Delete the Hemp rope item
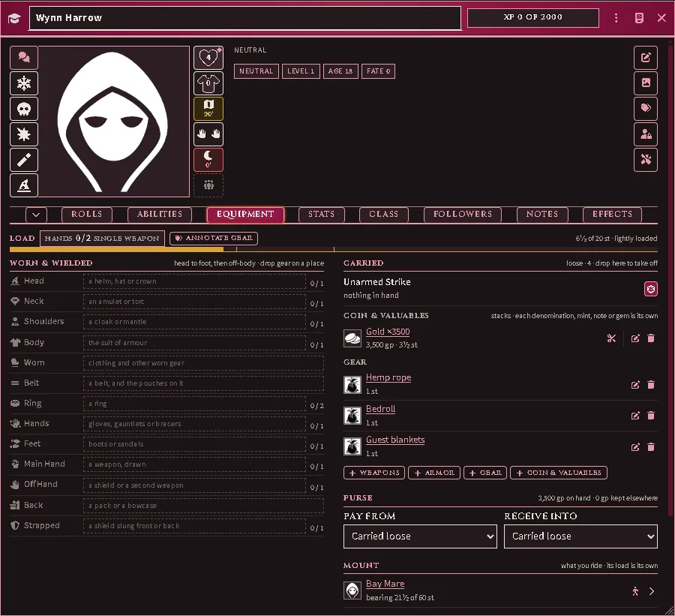Image resolution: width=675 pixels, height=616 pixels. point(651,385)
